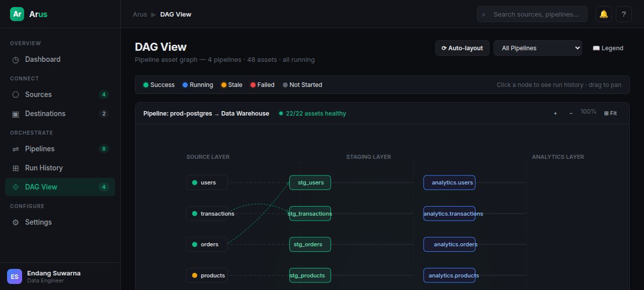
Task: Click the 100% zoom level text
Action: [x=589, y=112]
